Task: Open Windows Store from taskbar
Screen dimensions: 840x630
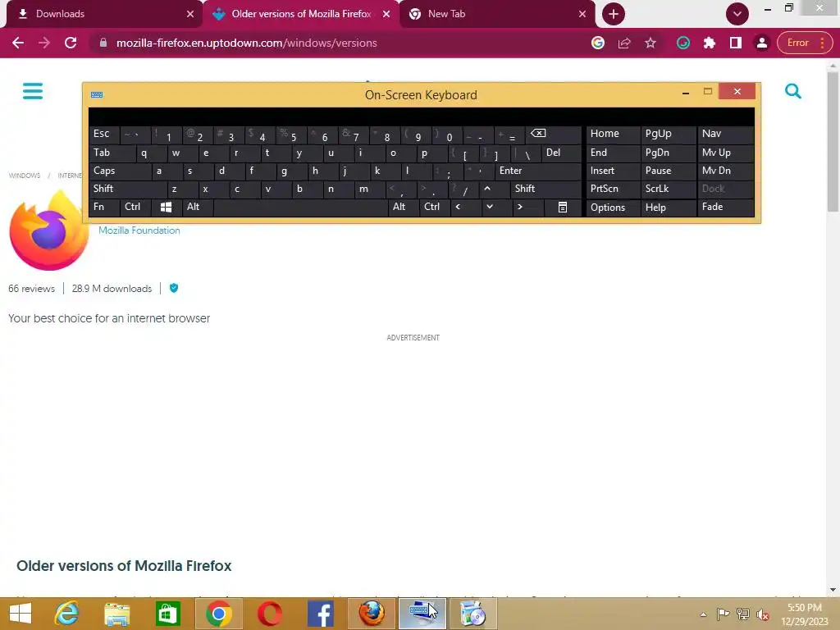Action: pos(167,614)
